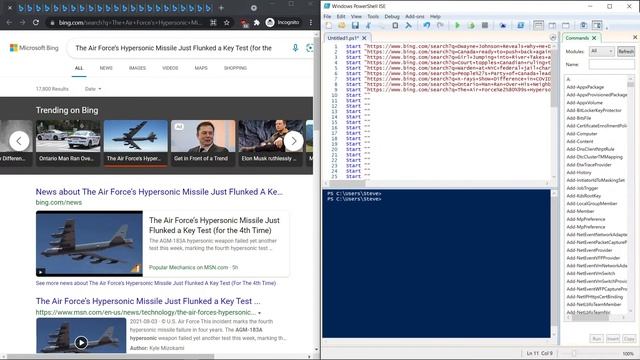640x360 pixels.
Task: Click Show Command Window icon in ISE toolbar
Action: click(583, 25)
